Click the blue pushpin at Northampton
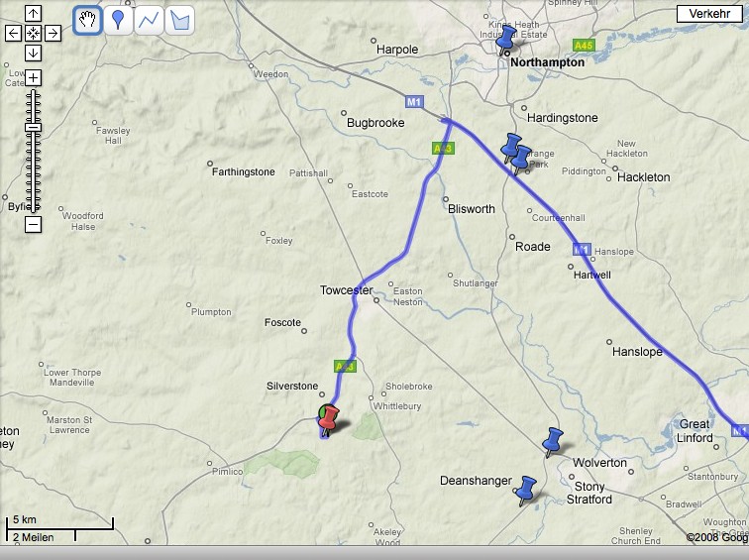Screen dimensions: 749x560 (x=507, y=40)
